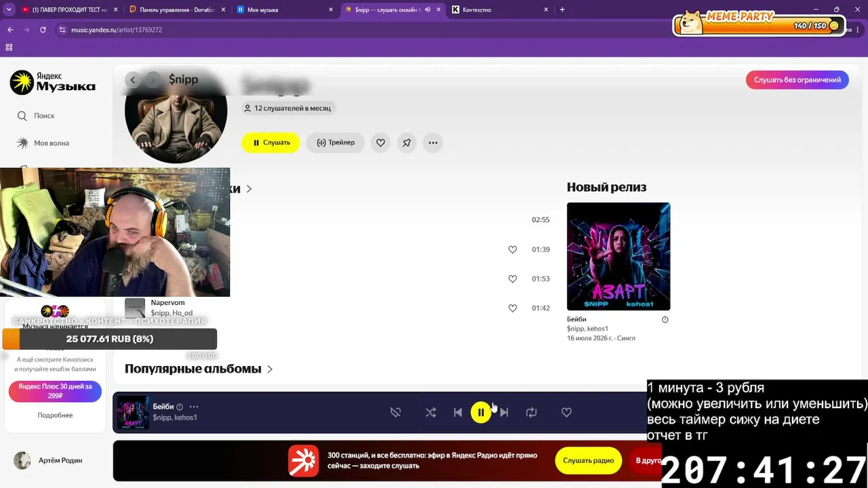Click the dislike crossed-heart icon in player

click(x=395, y=412)
